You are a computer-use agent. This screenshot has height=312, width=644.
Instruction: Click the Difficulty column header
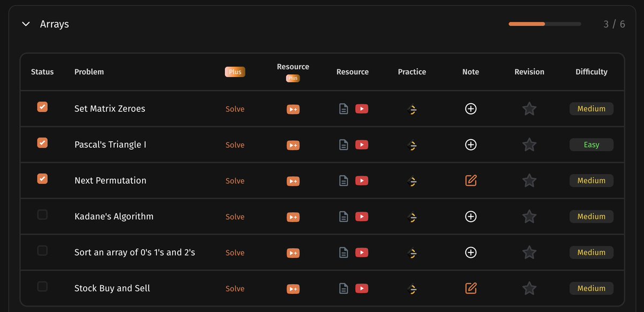(591, 72)
